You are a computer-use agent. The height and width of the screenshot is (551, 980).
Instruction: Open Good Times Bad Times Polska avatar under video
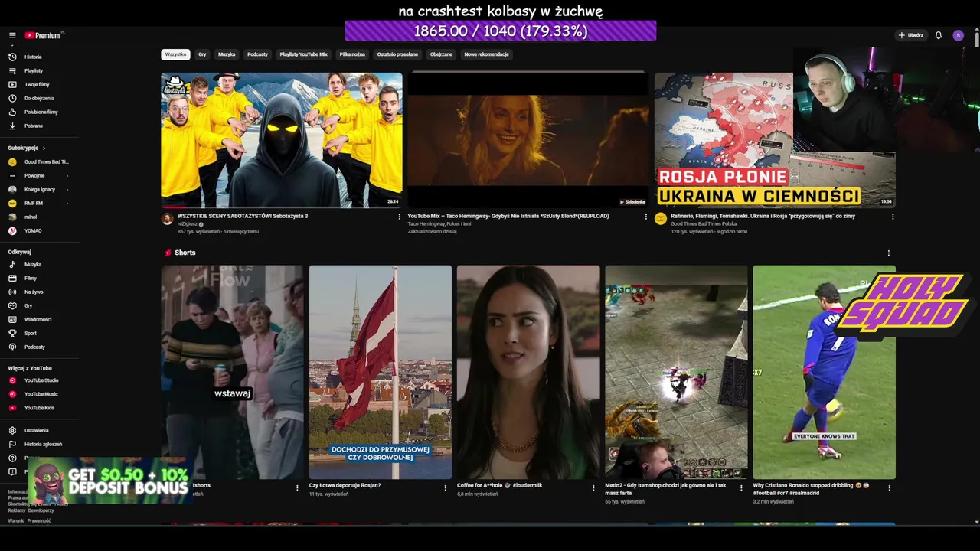click(x=661, y=219)
